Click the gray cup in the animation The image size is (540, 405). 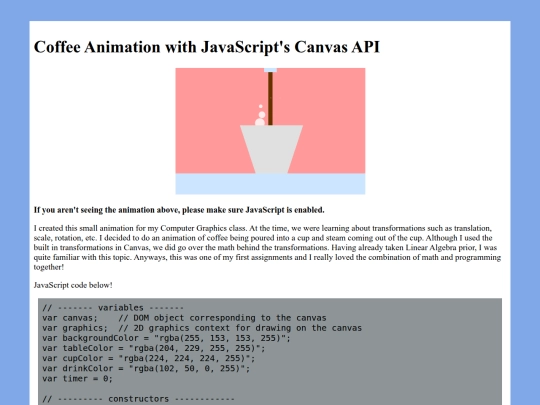[271, 149]
